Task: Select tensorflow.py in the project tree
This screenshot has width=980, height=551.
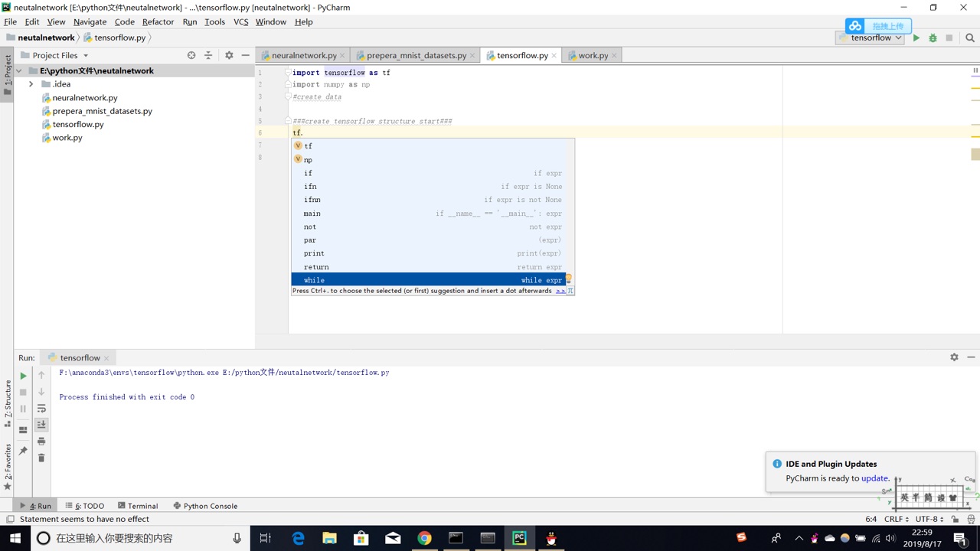Action: 77,124
